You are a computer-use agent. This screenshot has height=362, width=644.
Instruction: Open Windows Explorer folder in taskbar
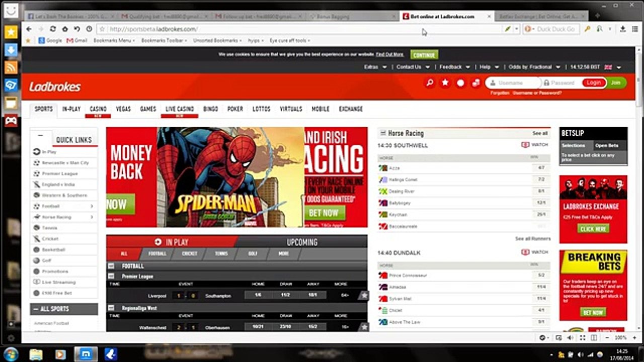coord(36,354)
